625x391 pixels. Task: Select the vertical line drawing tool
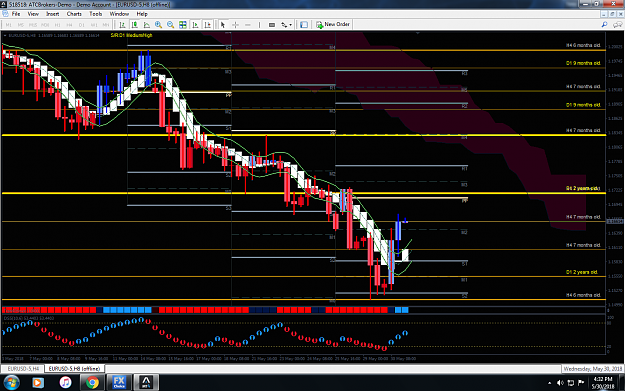point(259,25)
